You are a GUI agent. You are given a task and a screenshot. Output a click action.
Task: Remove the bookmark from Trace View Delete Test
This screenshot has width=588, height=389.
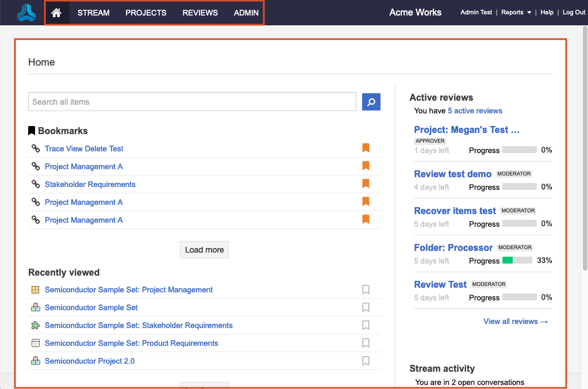pyautogui.click(x=366, y=148)
